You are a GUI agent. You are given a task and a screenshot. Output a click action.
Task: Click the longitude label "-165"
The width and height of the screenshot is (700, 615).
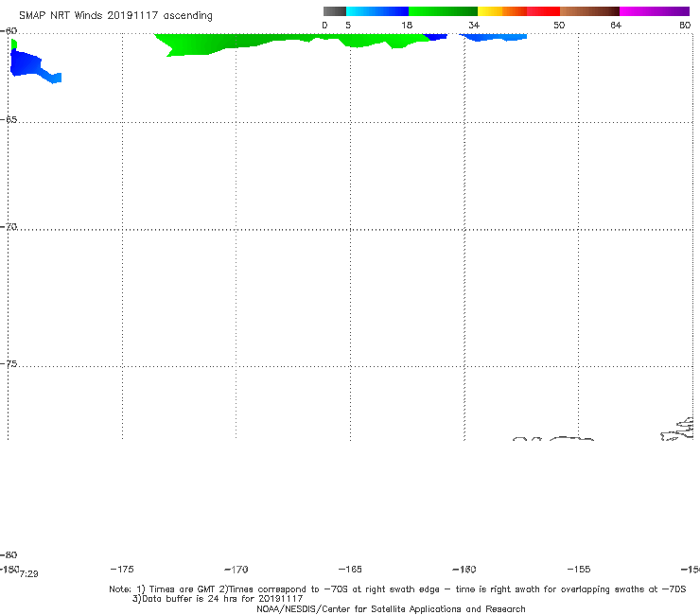click(x=350, y=569)
